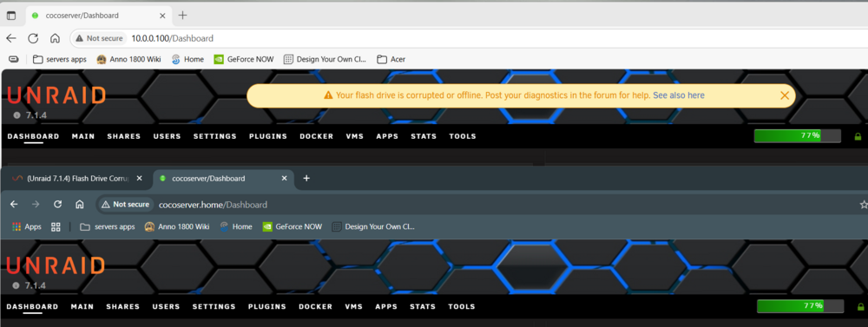Click DASHBOARD in lower Unraid window
Screen dimensions: 868x327
pos(33,306)
